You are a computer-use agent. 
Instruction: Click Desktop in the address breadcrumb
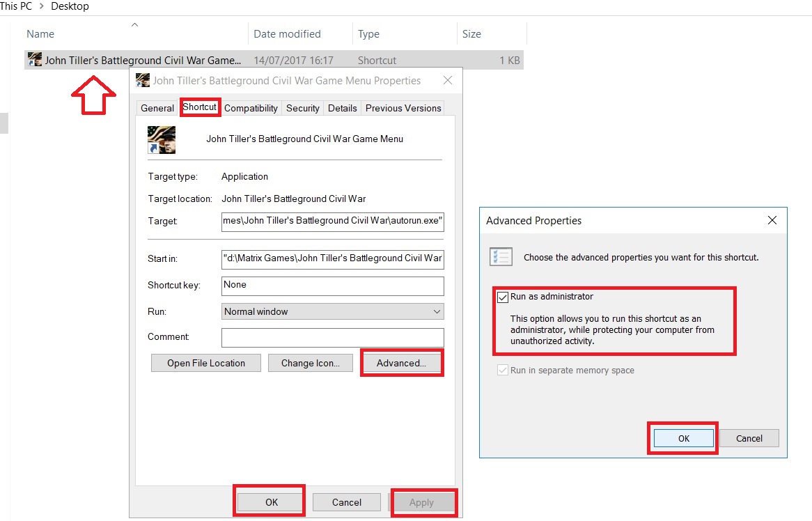pyautogui.click(x=70, y=6)
